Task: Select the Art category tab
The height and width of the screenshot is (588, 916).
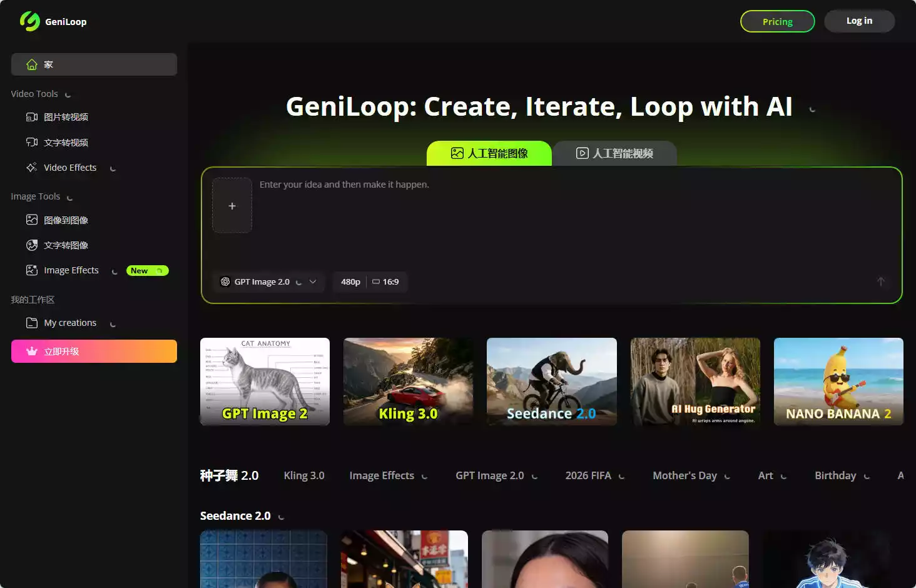Action: click(x=766, y=475)
